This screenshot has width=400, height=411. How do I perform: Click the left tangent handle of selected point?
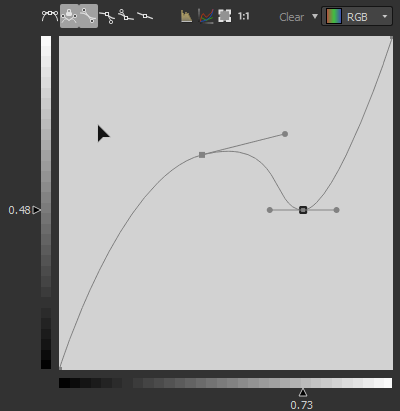click(270, 210)
